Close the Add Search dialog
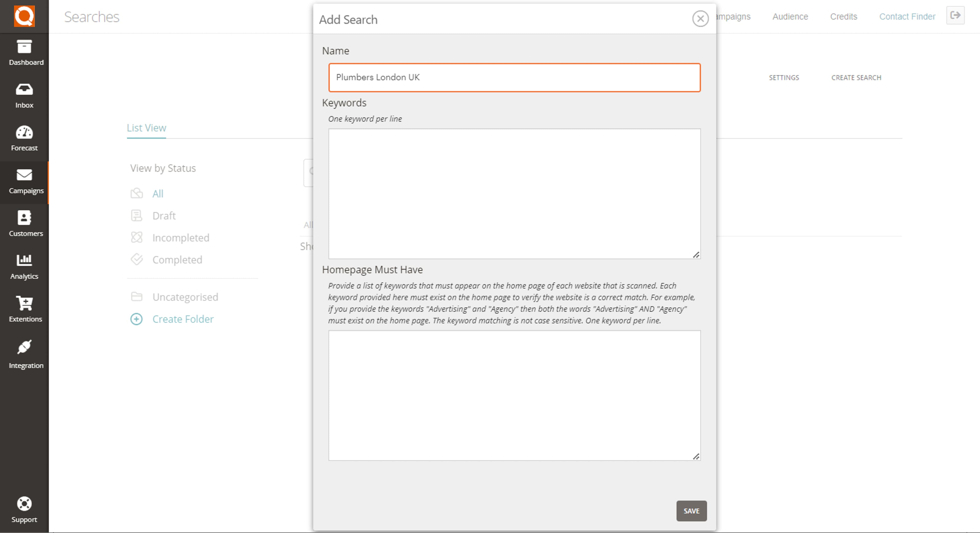This screenshot has height=533, width=980. click(700, 19)
